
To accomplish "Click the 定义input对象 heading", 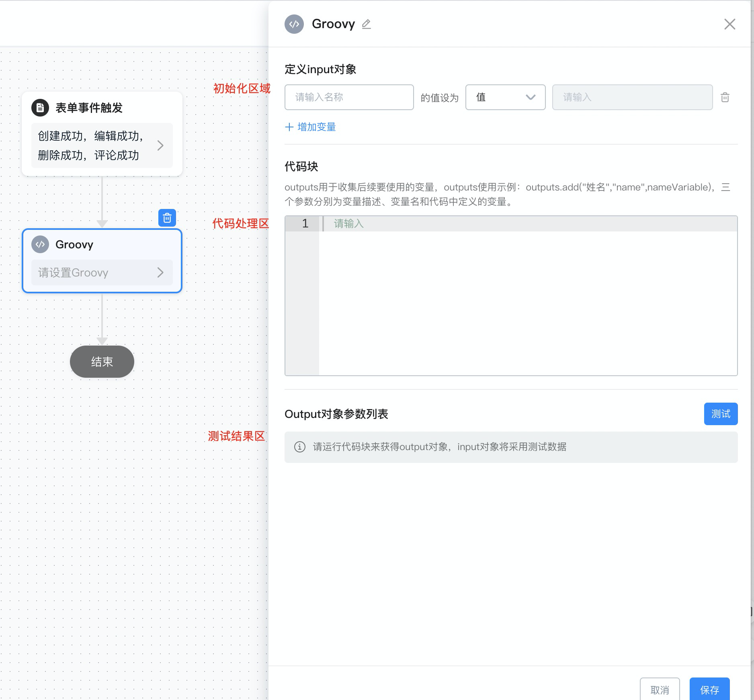I will [x=320, y=69].
